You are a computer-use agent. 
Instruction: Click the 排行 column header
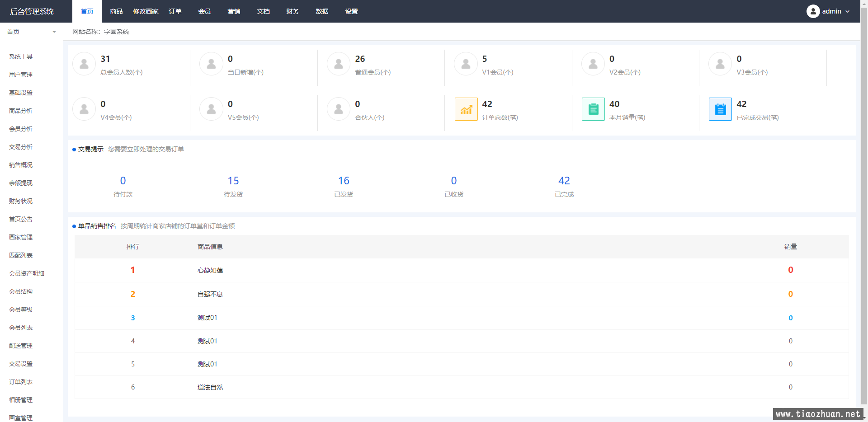pyautogui.click(x=133, y=247)
